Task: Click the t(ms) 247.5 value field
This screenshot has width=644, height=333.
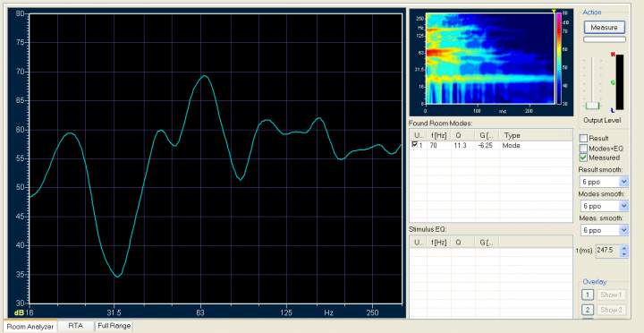Action: coord(608,251)
